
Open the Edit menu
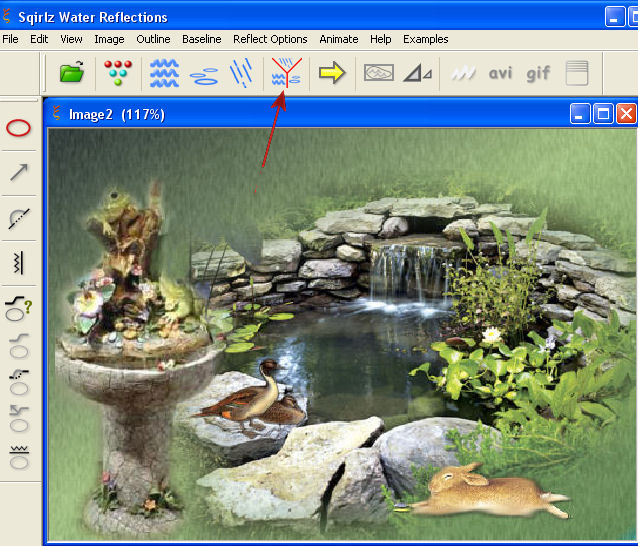(x=39, y=39)
